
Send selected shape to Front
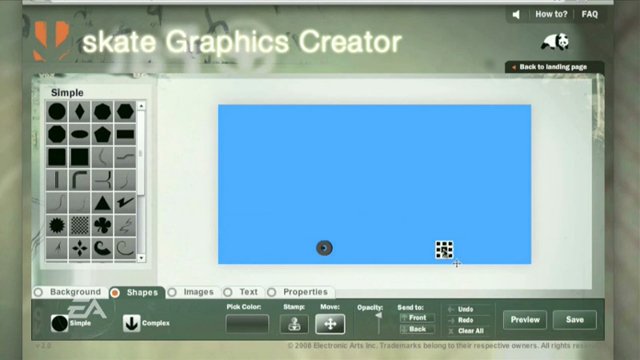pos(417,318)
